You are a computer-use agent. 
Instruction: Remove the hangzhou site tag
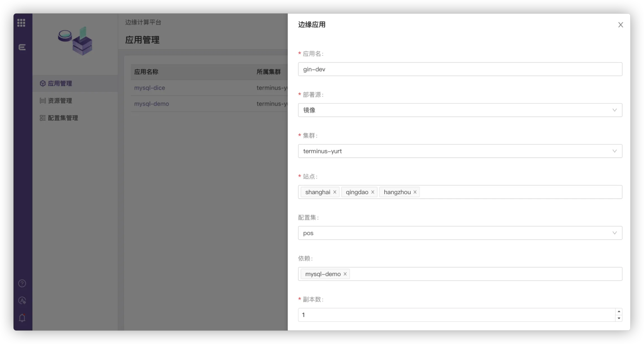[415, 192]
